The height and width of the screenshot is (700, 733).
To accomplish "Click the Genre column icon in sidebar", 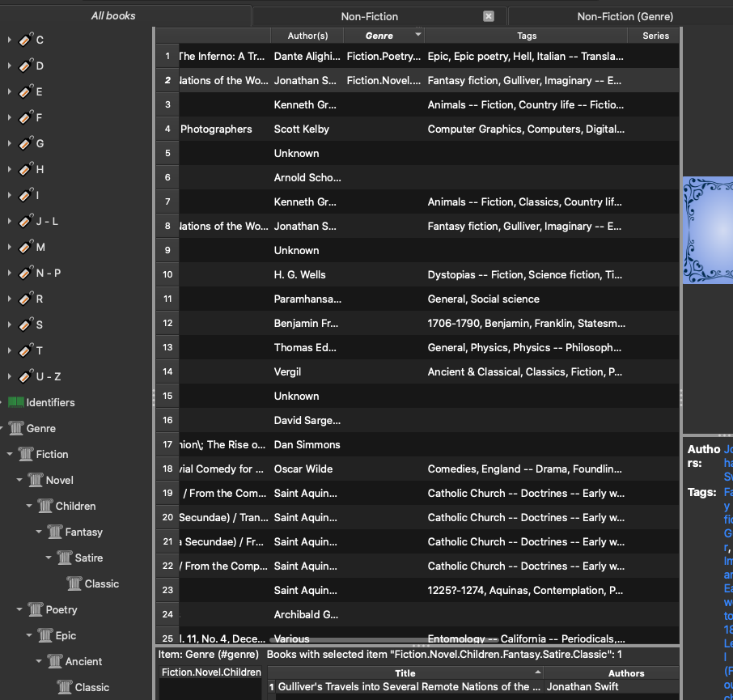I will 16,428.
